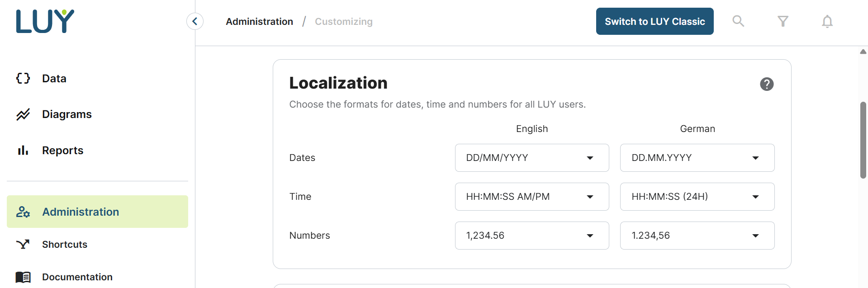Open the English Dates format dropdown

531,158
